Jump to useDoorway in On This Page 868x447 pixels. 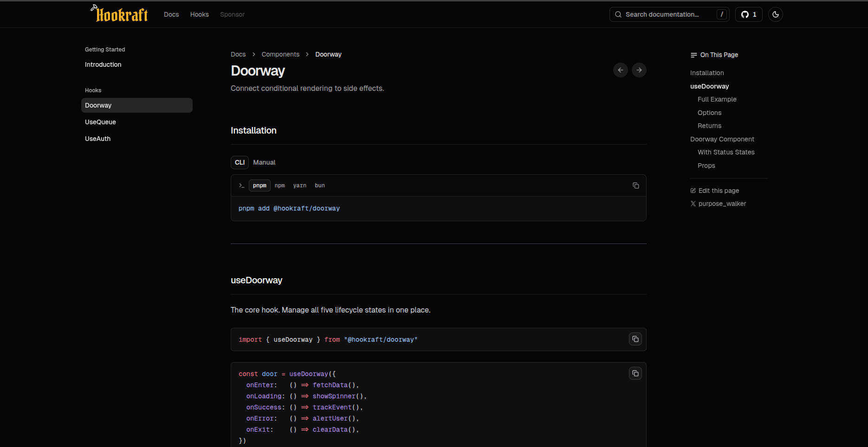[x=709, y=86]
